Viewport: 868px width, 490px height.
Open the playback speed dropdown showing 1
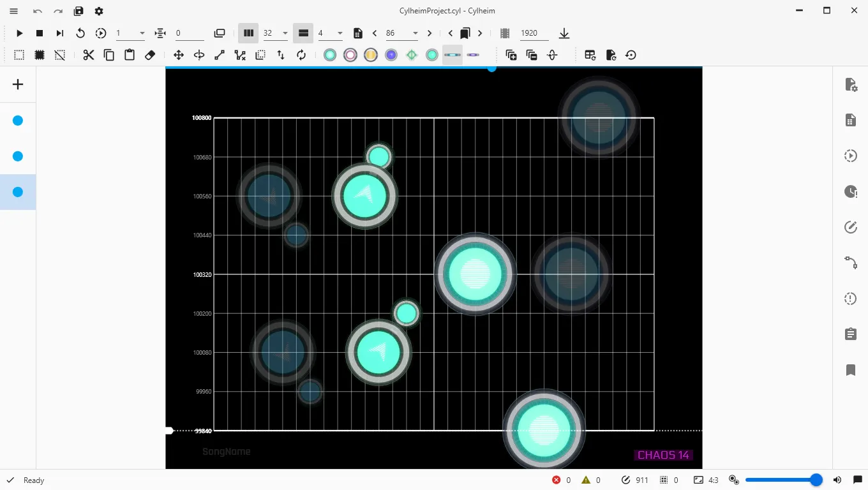[x=142, y=33]
